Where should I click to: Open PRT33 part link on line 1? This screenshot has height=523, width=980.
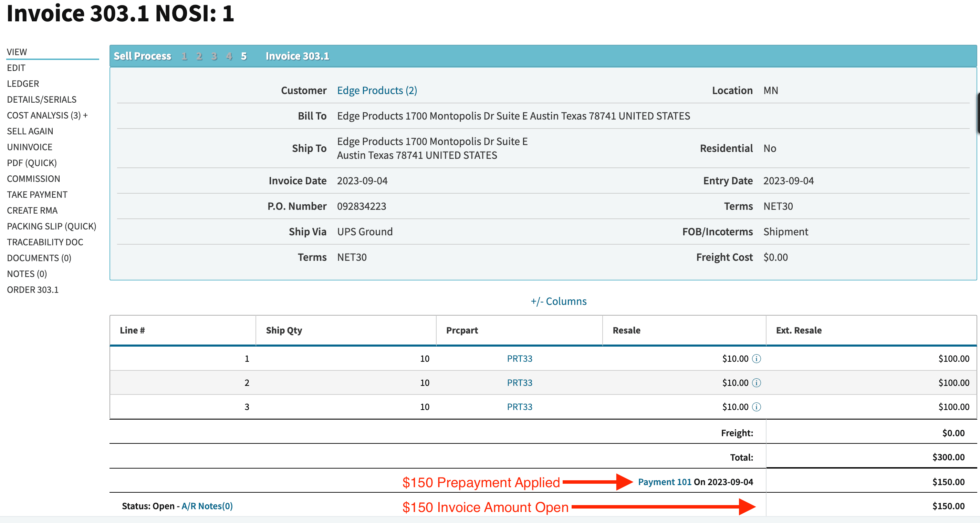pyautogui.click(x=519, y=359)
